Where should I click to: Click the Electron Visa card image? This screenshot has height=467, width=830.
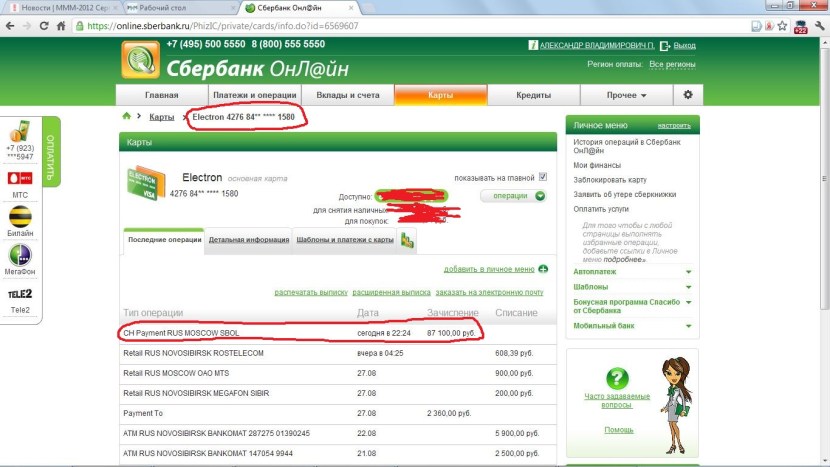144,185
